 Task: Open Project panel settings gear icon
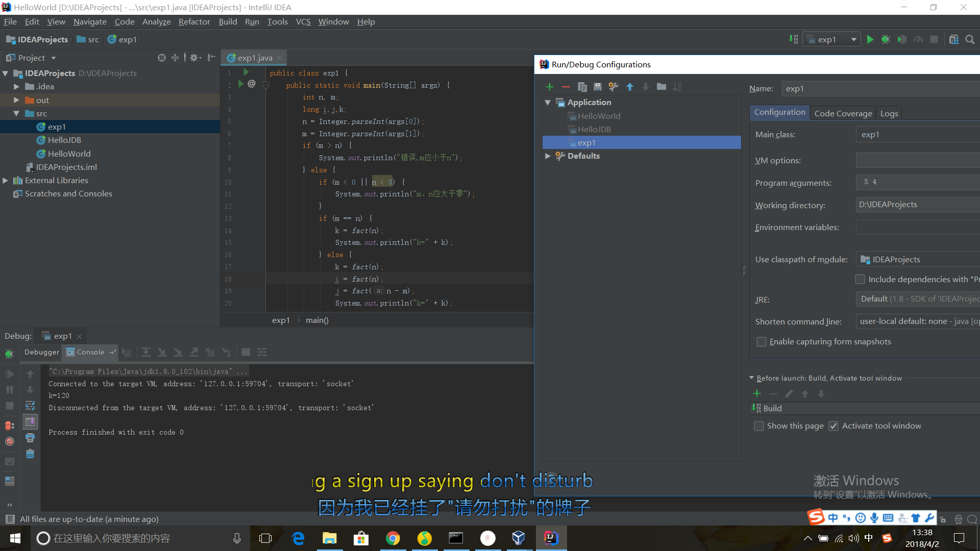pos(195,58)
